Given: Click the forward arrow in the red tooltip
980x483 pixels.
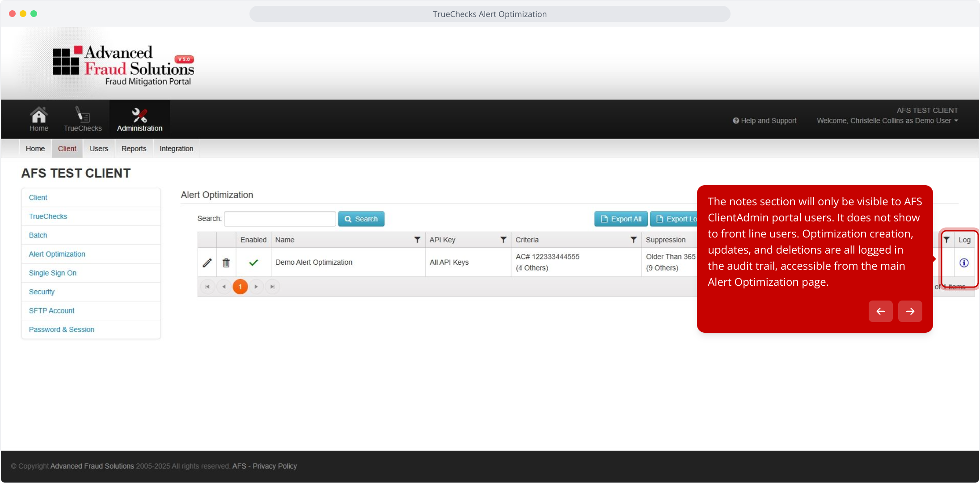Looking at the screenshot, I should click(910, 311).
